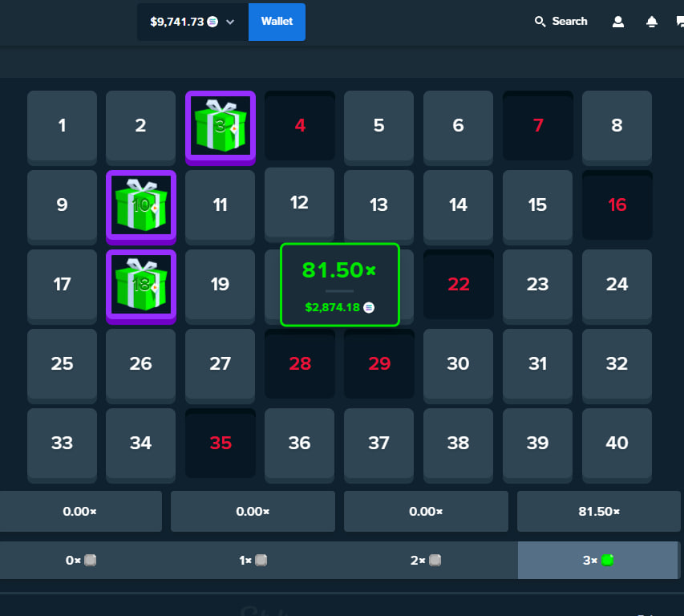
Task: Choose tile 19
Action: coord(220,285)
